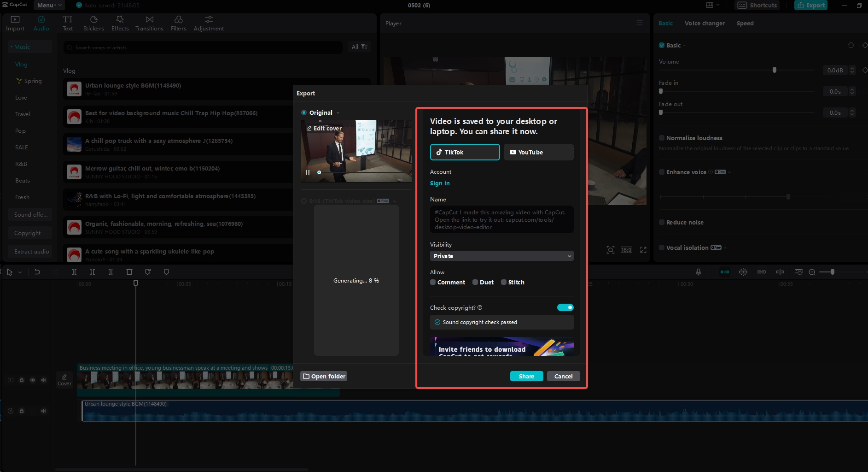Select the Beats music category
The width and height of the screenshot is (868, 472).
(x=22, y=180)
